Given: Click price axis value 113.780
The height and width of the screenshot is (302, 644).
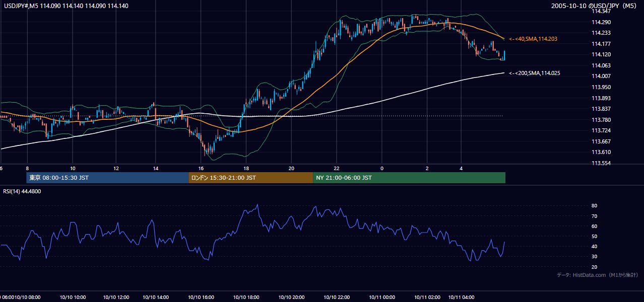Looking at the screenshot, I should click(602, 120).
